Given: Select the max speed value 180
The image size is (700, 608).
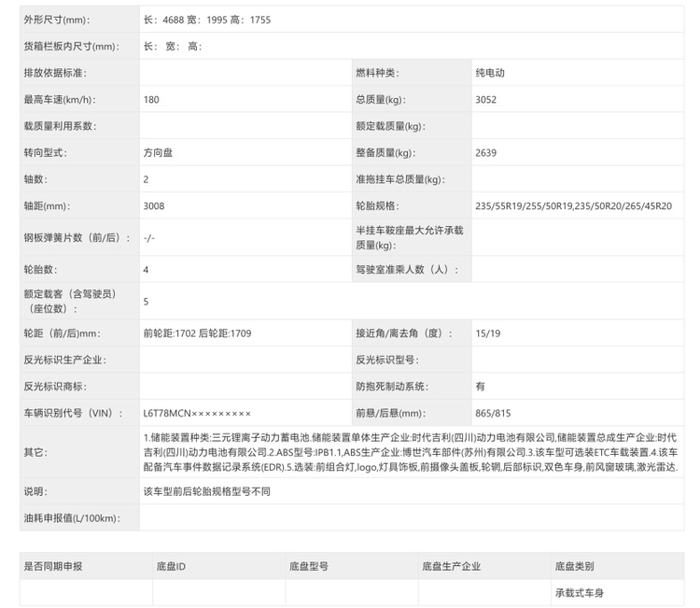Looking at the screenshot, I should 151,99.
